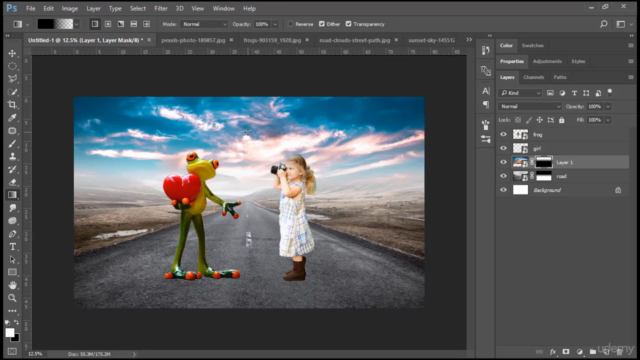The height and width of the screenshot is (360, 640).
Task: Open the Filter menu
Action: [x=161, y=8]
